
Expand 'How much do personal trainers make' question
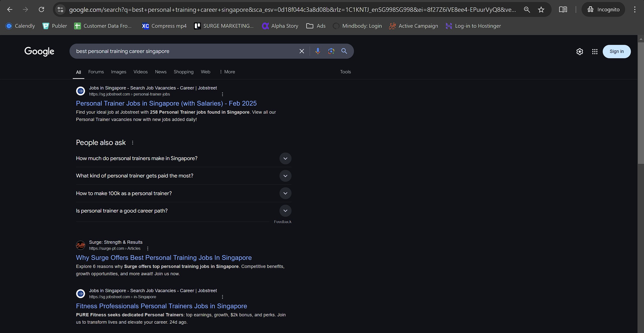coord(285,159)
